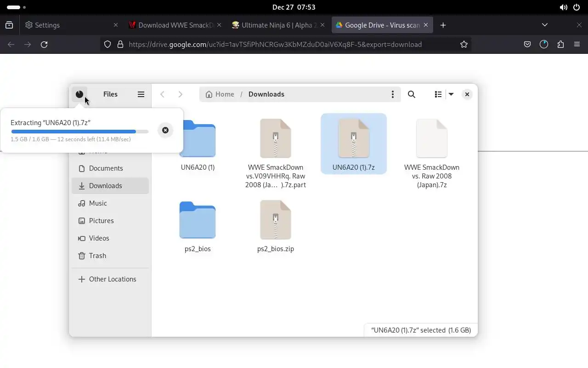Open the clock and calendar panel
The image size is (588, 368).
[x=294, y=7]
